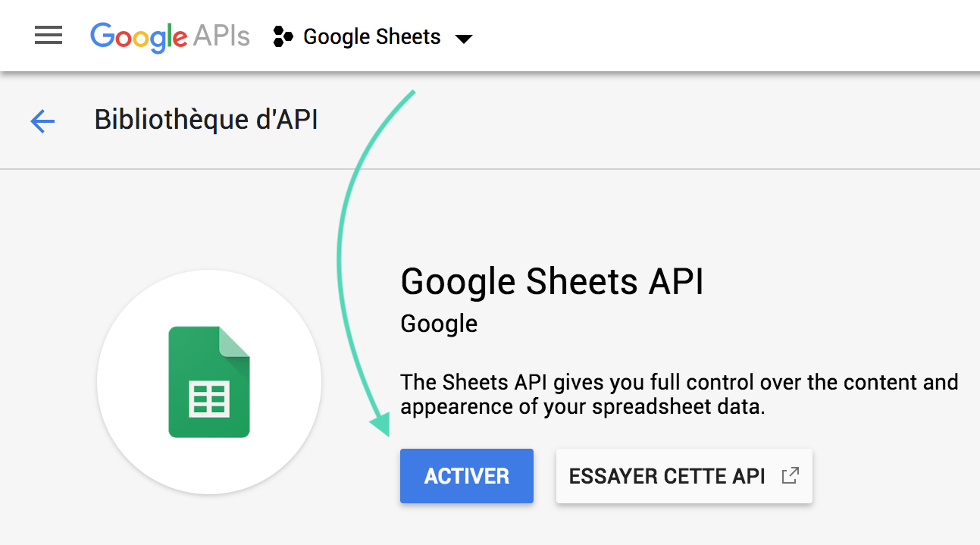
Task: Open the Google Sheets project selector
Action: pos(373,37)
